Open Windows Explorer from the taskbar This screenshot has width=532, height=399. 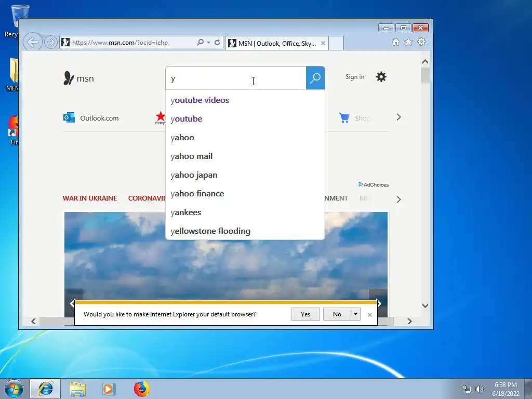[77, 389]
